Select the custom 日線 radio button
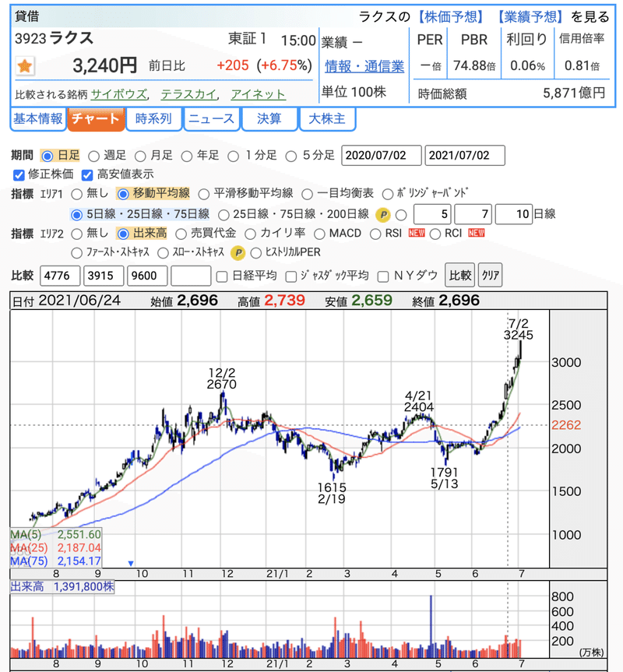Screen dimensions: 623x672 pos(401,215)
